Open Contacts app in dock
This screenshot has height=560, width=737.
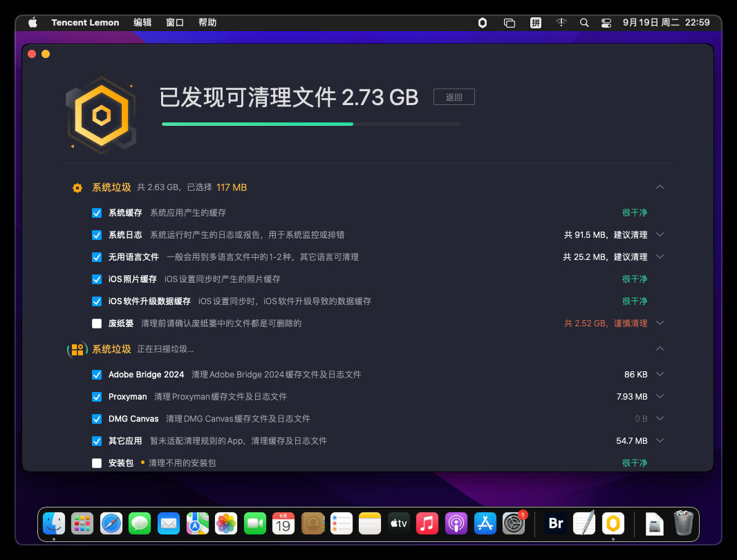pos(312,523)
